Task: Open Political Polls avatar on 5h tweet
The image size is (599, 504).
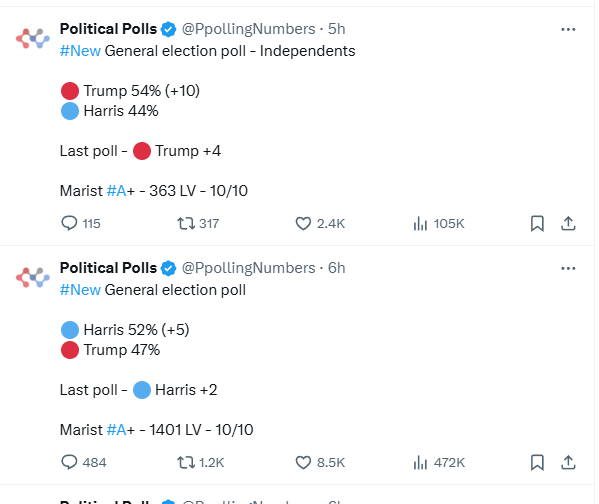Action: coord(33,39)
